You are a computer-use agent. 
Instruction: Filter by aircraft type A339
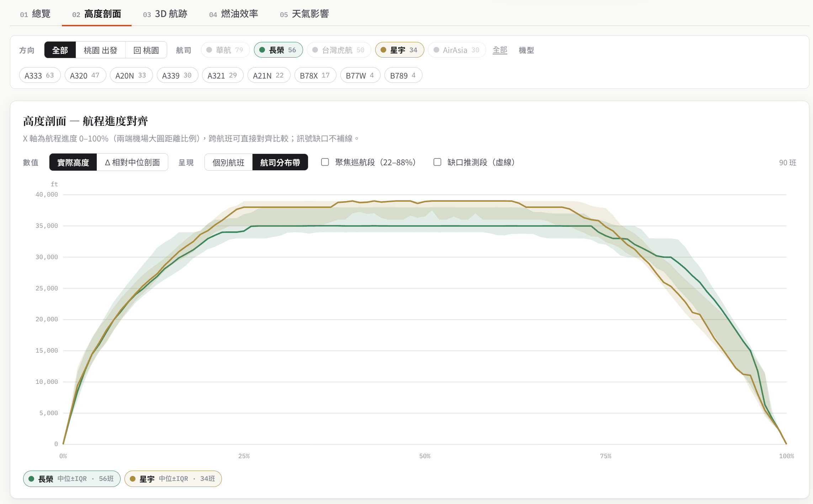(x=177, y=75)
